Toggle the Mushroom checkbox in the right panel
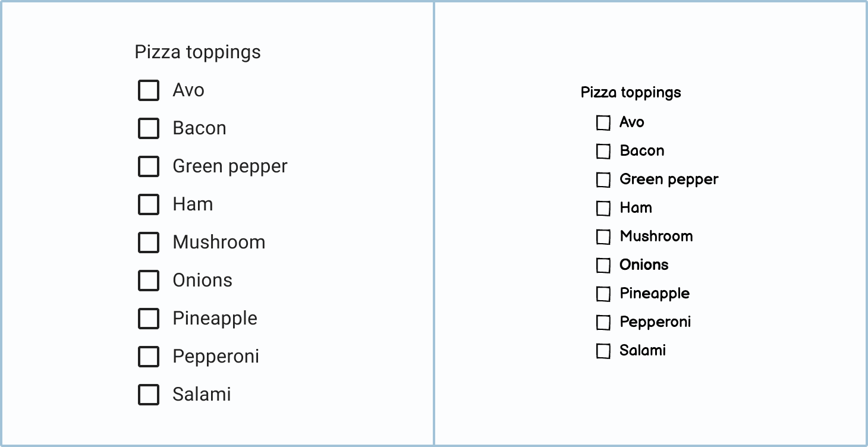 [x=603, y=237]
